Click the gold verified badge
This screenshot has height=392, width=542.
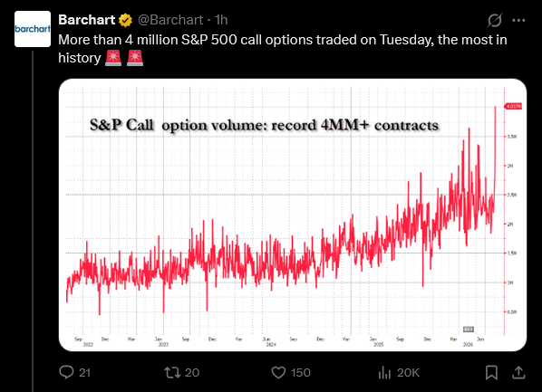click(125, 20)
